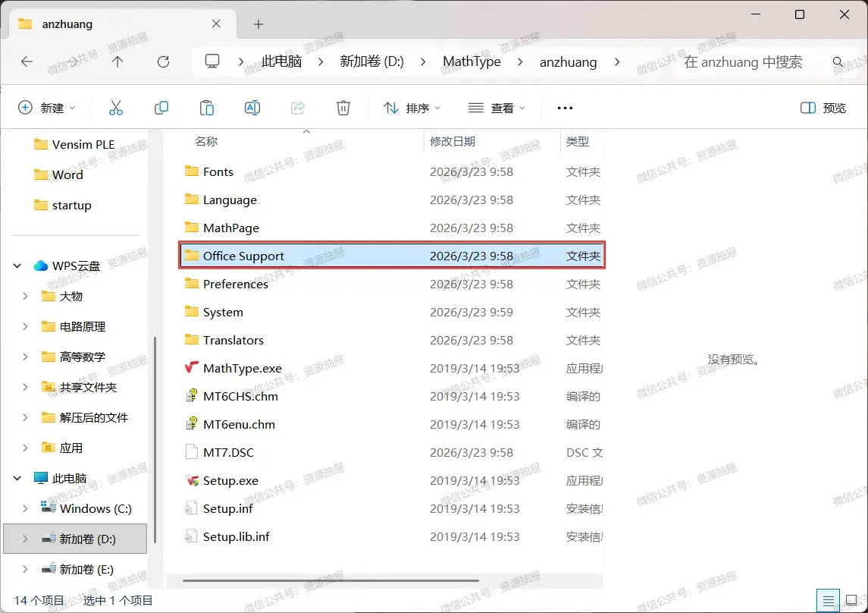868x613 pixels.
Task: Select the Office Support folder
Action: tap(393, 256)
